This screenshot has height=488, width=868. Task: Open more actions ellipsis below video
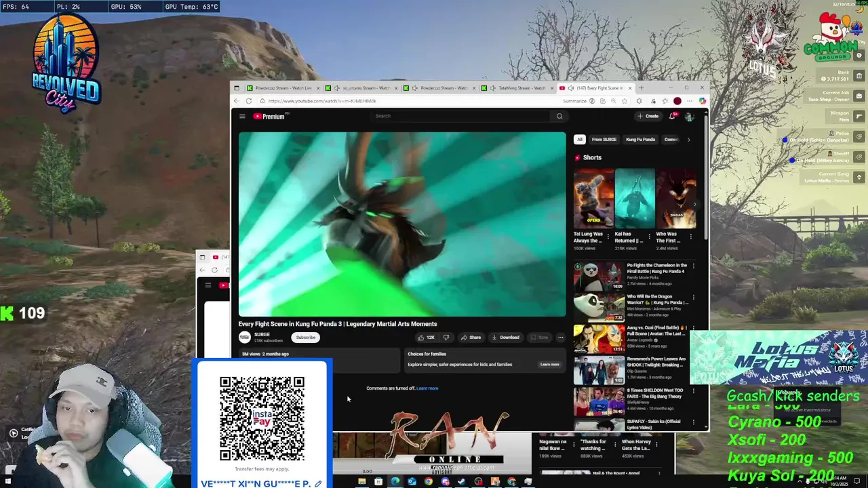pos(560,338)
